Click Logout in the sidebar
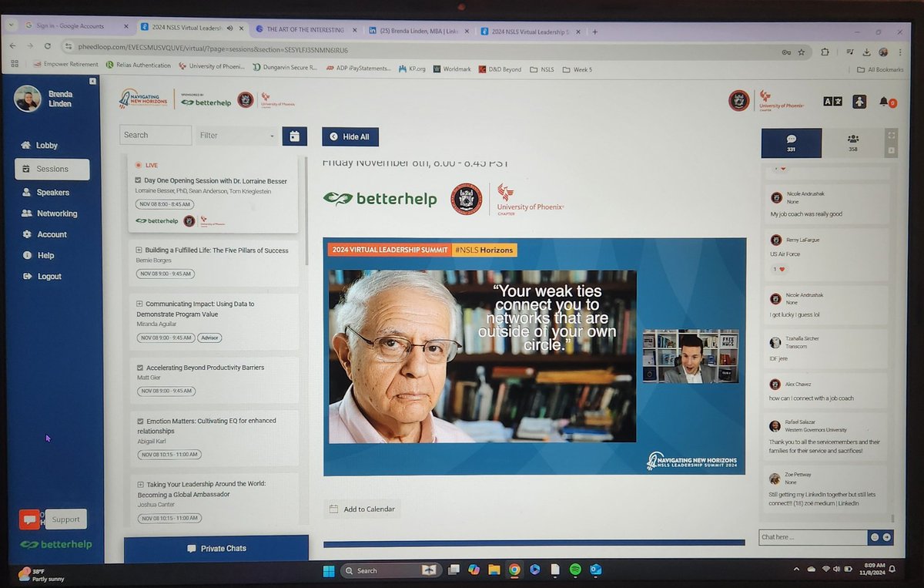924x588 pixels. click(42, 276)
